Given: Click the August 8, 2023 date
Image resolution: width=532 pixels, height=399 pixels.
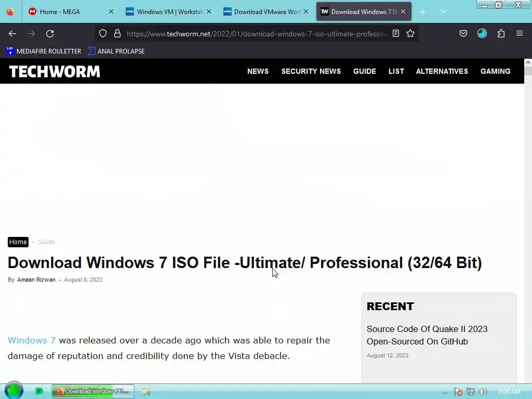Looking at the screenshot, I should pos(83,280).
